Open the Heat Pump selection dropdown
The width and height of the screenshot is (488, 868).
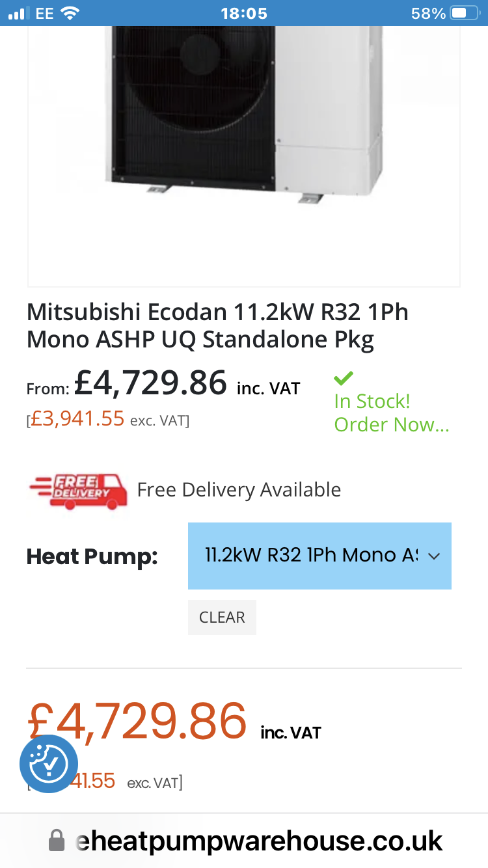pos(319,556)
